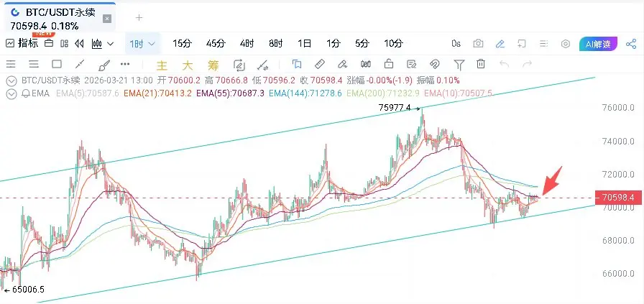Switch to the 4时 timeframe
This screenshot has height=304, width=644.
[247, 43]
